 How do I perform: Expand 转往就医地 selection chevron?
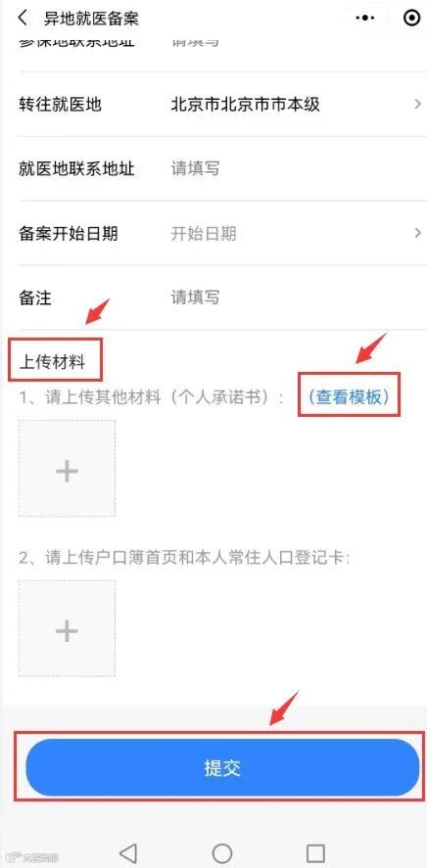[x=417, y=104]
